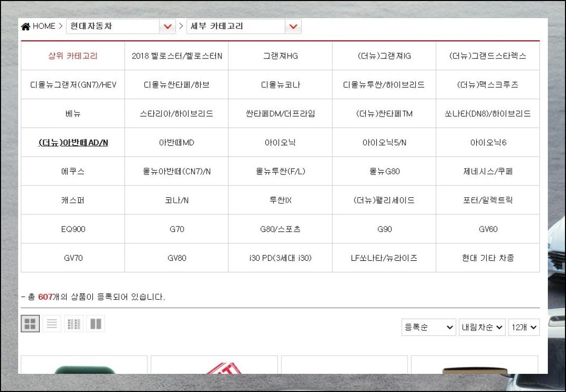566x392 pixels.
Task: Select 아이오닉5/N category
Action: (384, 143)
